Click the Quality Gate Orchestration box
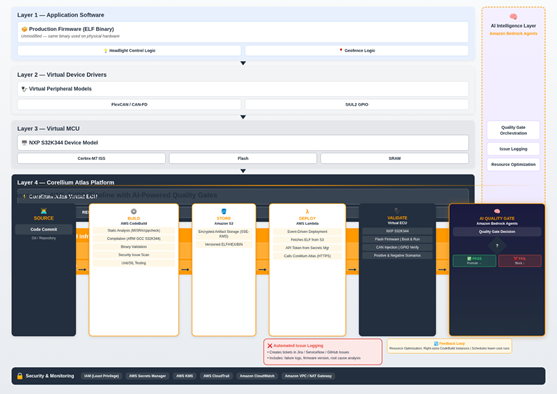 click(x=513, y=130)
